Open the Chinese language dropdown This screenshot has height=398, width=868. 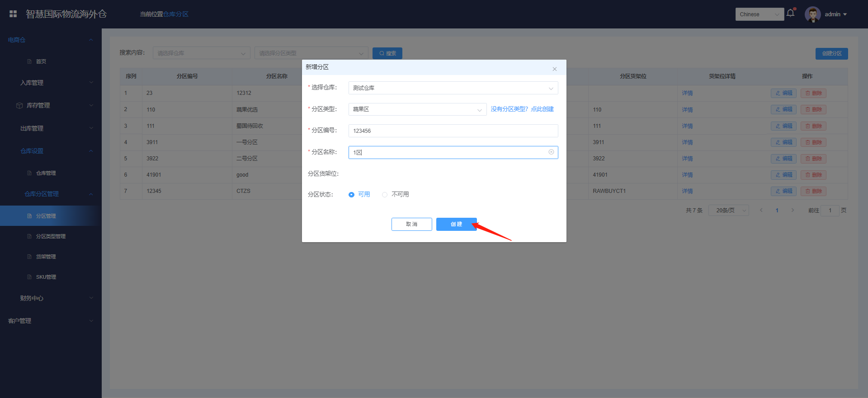(x=759, y=14)
